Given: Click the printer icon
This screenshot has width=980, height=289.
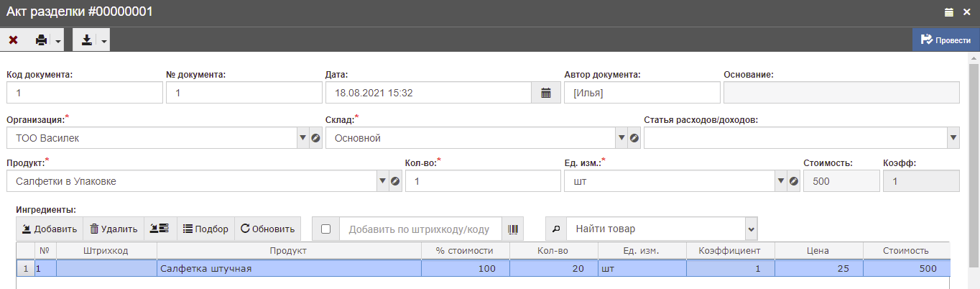Looking at the screenshot, I should click(41, 40).
